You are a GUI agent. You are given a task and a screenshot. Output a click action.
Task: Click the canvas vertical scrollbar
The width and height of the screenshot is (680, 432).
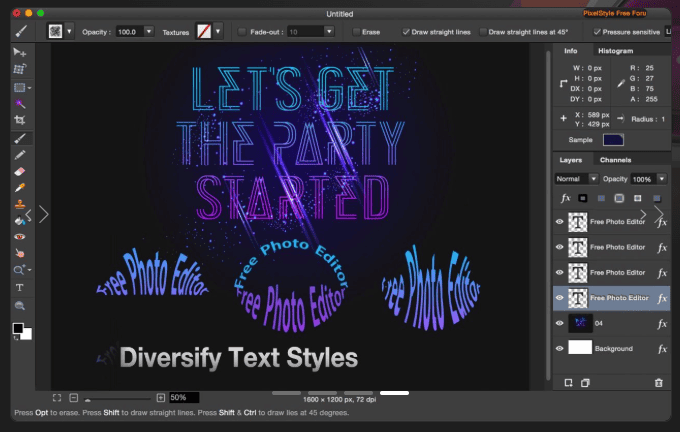click(548, 216)
